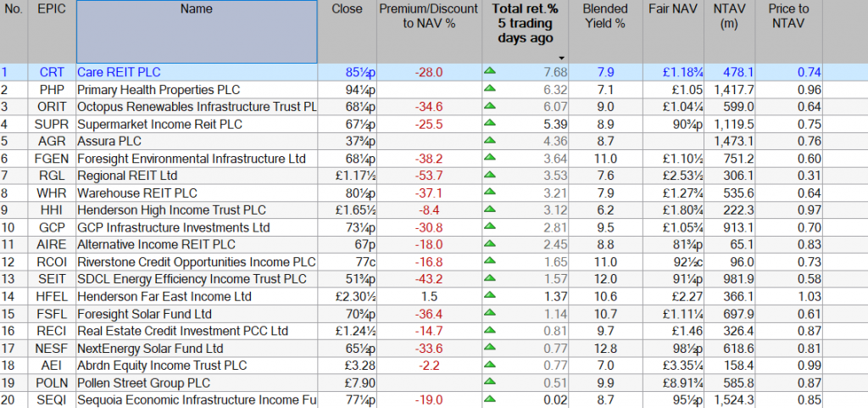Click green up arrow in SDCL Energy Efficiency row
Viewport: 868px width, 408px height.
(x=489, y=278)
